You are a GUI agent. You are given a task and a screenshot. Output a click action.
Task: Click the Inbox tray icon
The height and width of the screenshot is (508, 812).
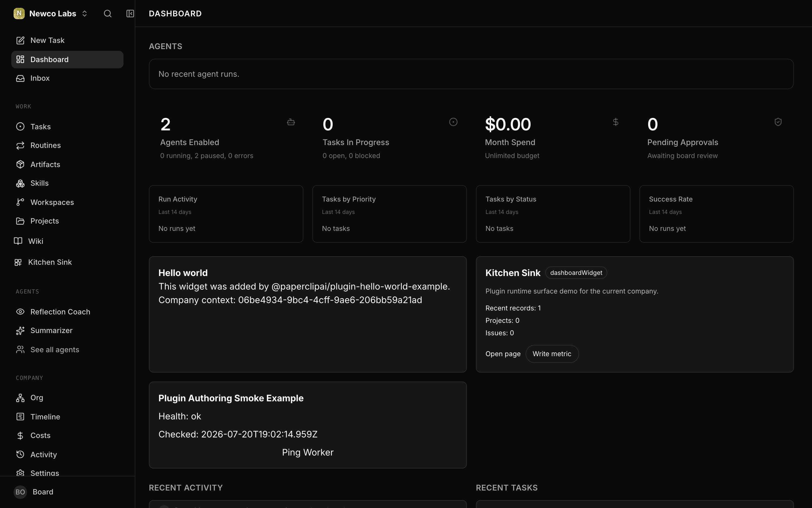tap(20, 78)
